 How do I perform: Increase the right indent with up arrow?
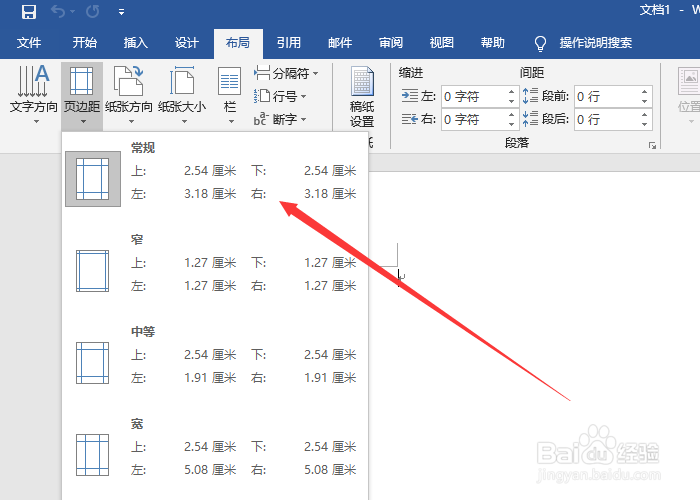(x=512, y=115)
